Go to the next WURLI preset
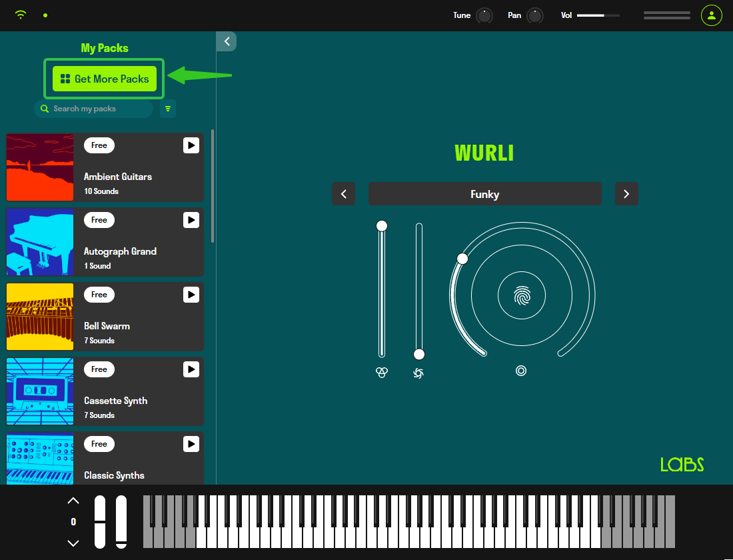 point(626,194)
